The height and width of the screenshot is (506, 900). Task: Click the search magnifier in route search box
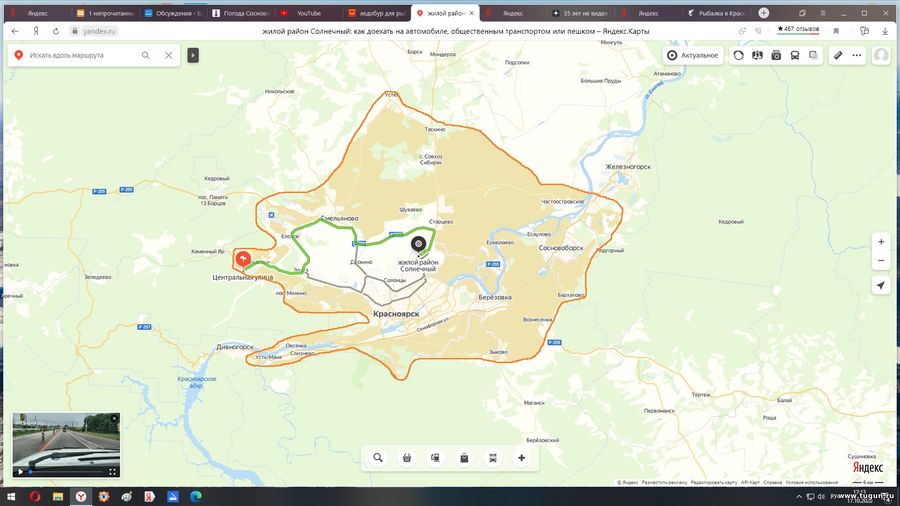(x=146, y=55)
